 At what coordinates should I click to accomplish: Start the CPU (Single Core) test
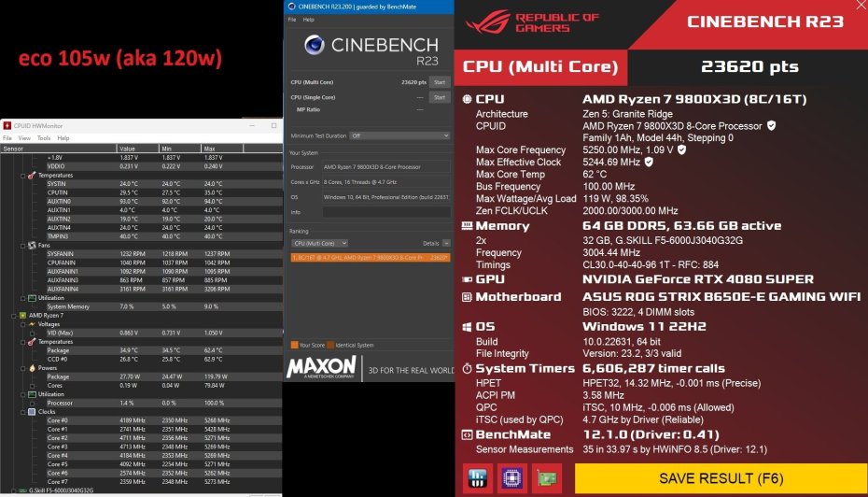click(x=440, y=97)
